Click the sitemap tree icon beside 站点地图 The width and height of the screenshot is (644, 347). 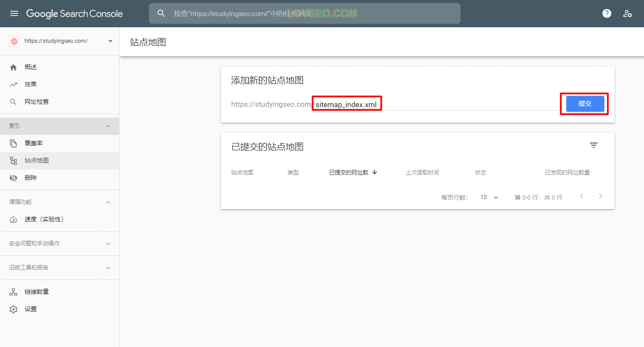[13, 161]
